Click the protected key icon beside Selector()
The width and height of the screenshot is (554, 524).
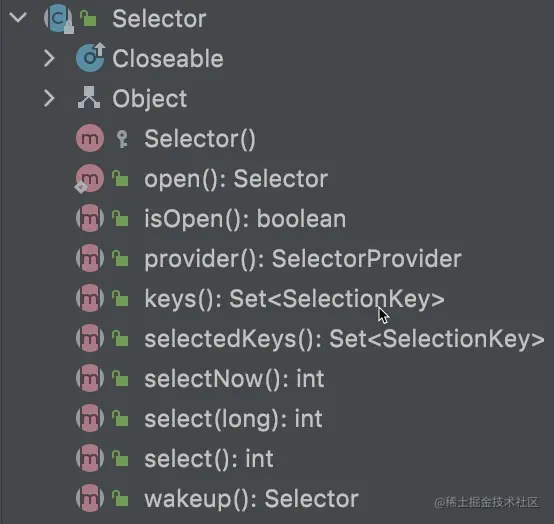click(122, 139)
